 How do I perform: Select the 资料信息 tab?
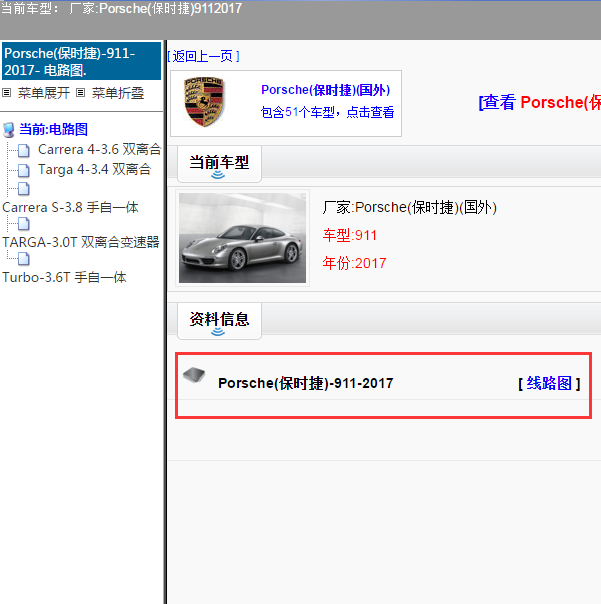[219, 321]
